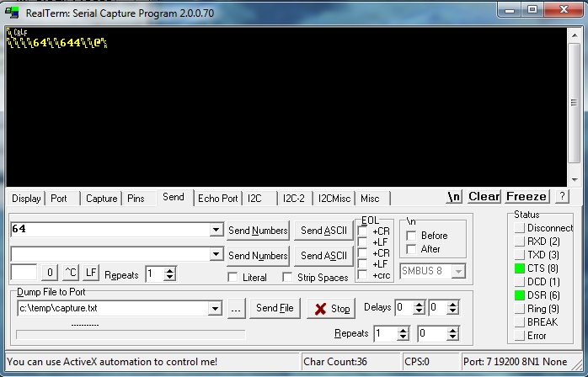Open the dump file path dropdown
This screenshot has height=377, width=588.
pyautogui.click(x=216, y=309)
